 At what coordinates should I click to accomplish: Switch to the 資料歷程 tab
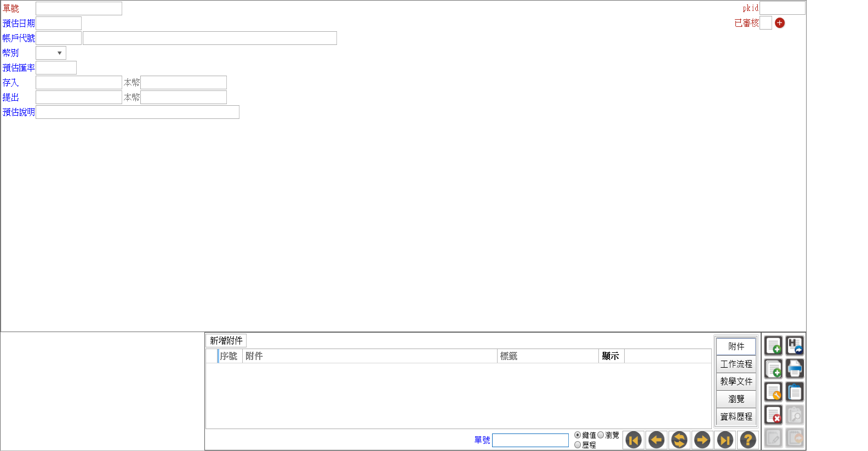pyautogui.click(x=736, y=416)
